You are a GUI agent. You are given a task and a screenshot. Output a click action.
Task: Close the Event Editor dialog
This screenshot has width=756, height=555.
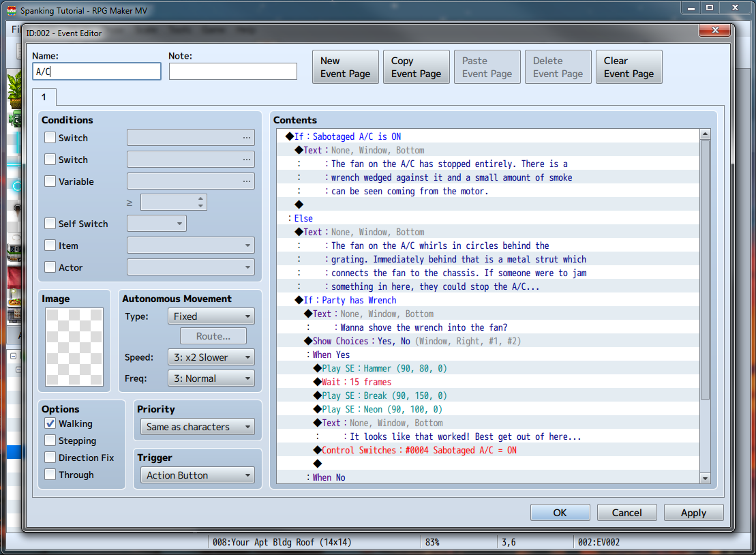tap(716, 31)
